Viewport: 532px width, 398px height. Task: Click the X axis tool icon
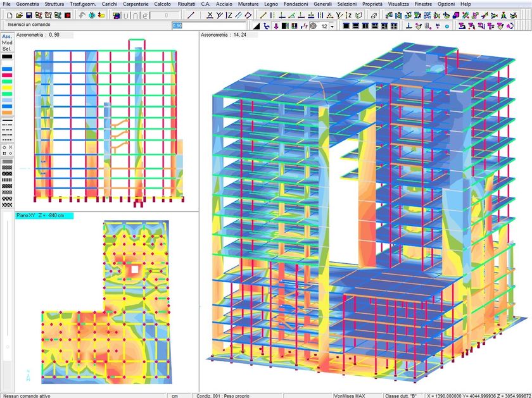(x=210, y=15)
